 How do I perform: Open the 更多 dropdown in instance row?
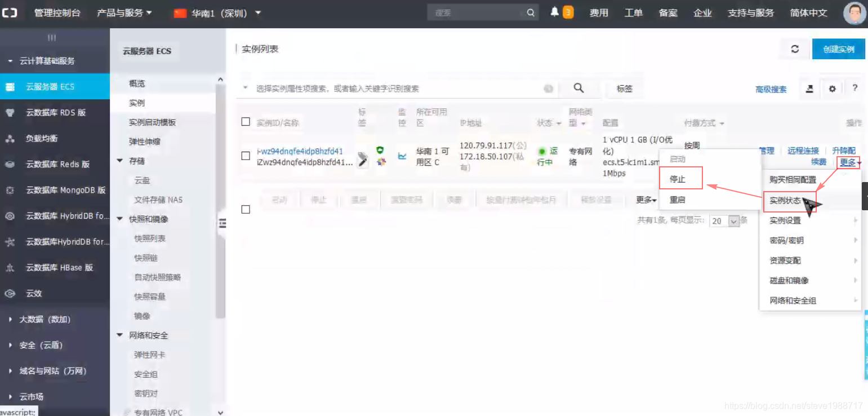[x=850, y=162]
